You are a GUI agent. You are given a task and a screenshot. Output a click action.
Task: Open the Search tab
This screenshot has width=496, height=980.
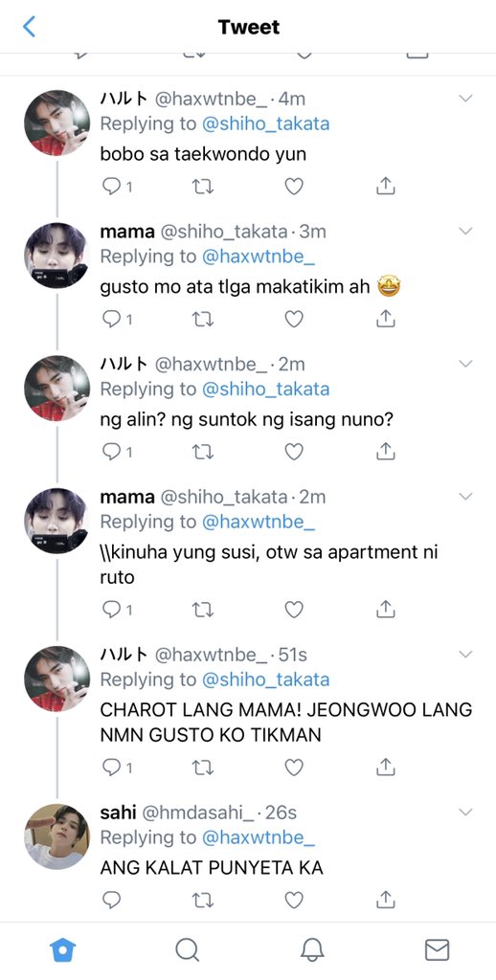[x=187, y=950]
